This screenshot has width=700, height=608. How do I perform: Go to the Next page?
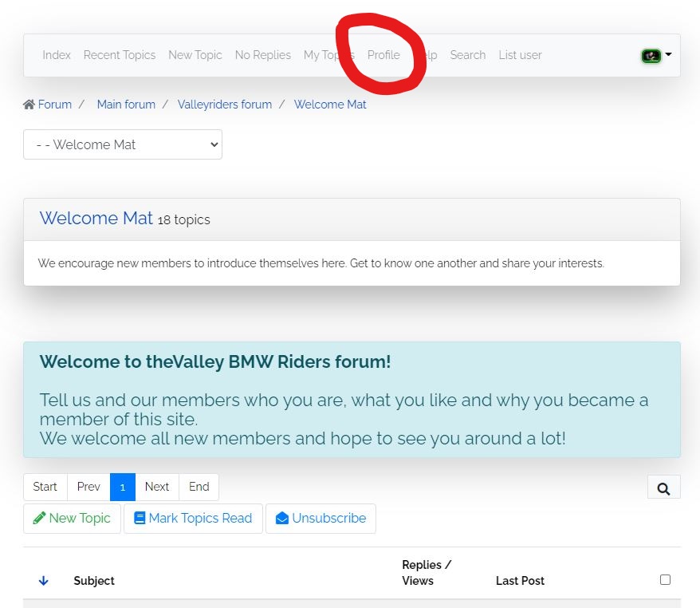pyautogui.click(x=157, y=487)
